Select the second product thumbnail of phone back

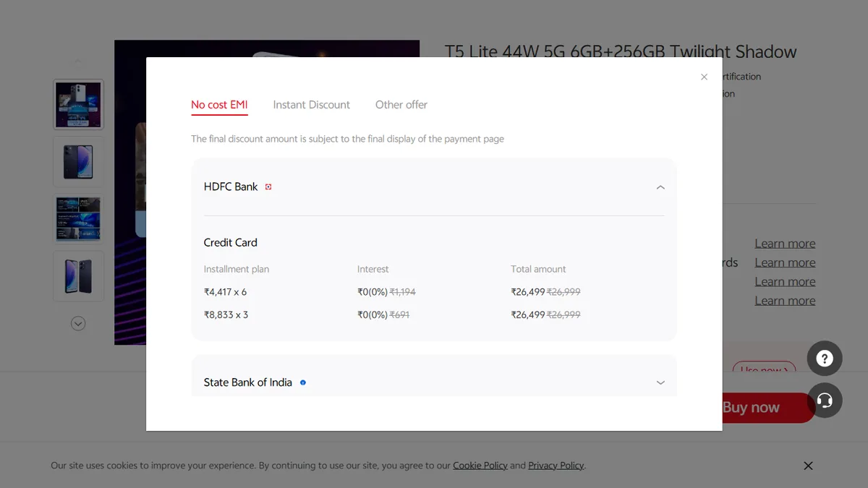click(78, 162)
